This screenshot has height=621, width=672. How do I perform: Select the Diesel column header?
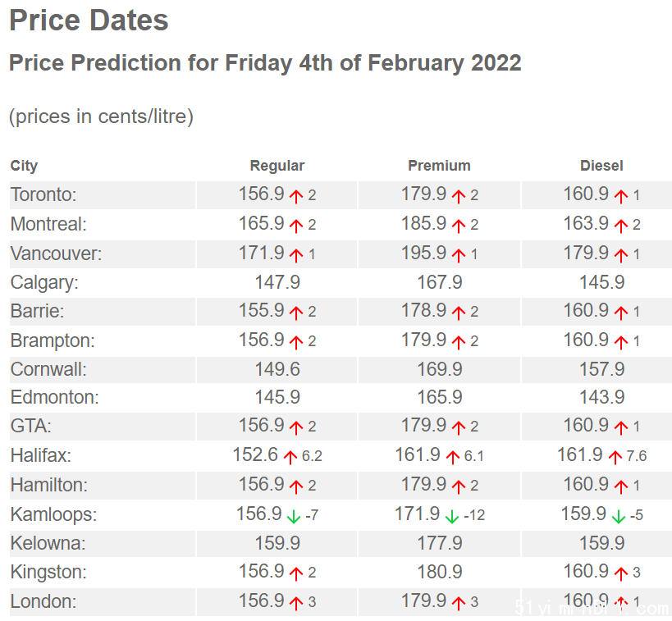(x=601, y=166)
